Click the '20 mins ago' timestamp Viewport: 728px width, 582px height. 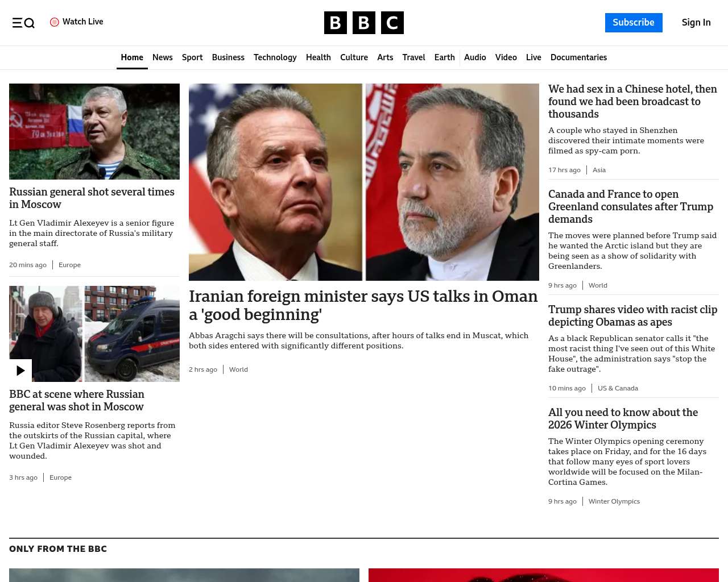28,265
